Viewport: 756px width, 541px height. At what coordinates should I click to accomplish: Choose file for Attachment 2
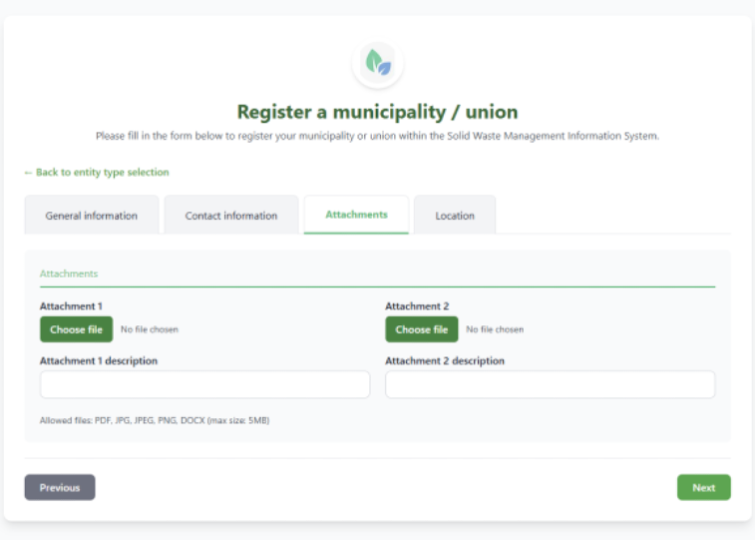[x=422, y=329]
